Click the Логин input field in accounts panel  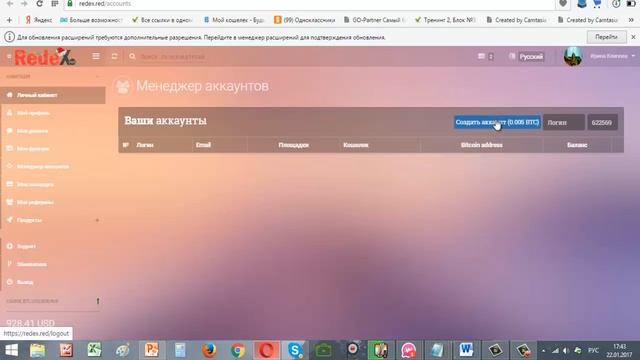pos(564,122)
